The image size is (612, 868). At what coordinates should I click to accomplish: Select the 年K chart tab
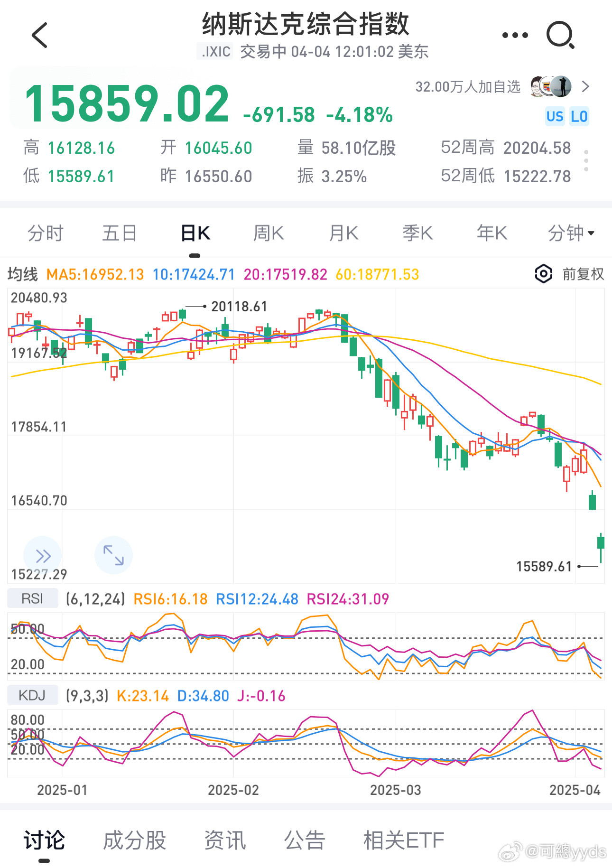pos(492,233)
